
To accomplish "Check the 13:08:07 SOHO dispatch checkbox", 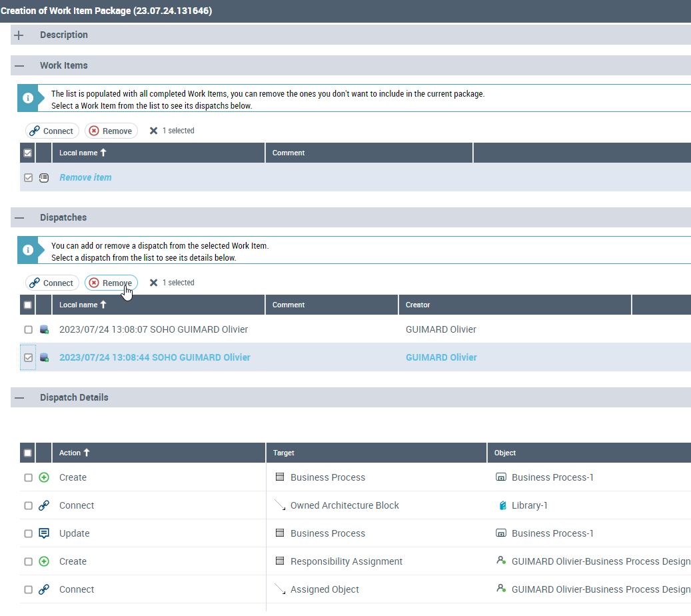I will 28,329.
